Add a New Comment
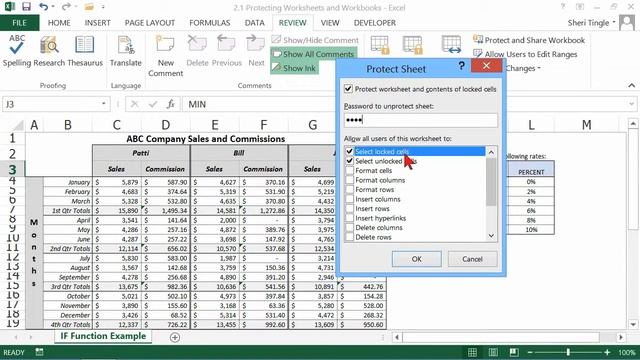 tap(165, 56)
